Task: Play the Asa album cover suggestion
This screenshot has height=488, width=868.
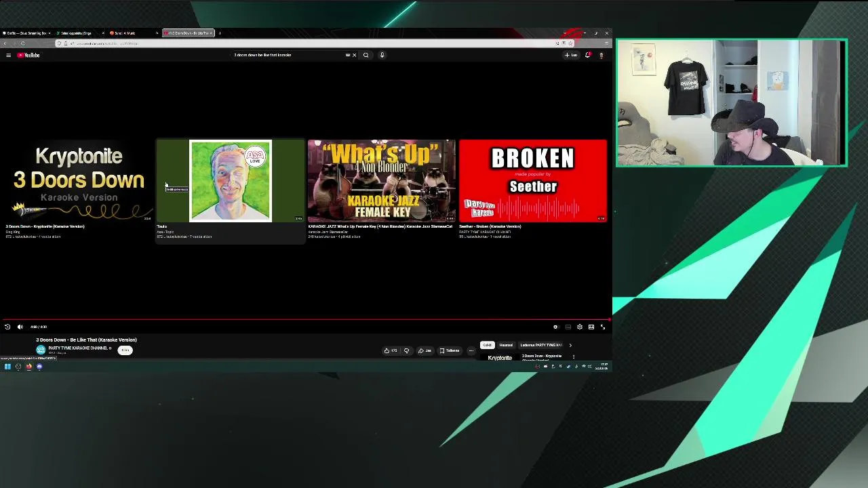Action: pos(231,181)
